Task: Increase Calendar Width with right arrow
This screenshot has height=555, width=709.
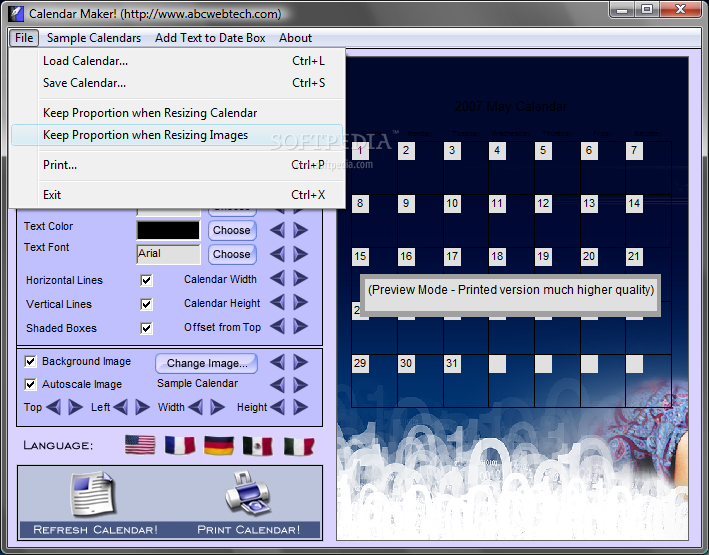Action: point(300,278)
